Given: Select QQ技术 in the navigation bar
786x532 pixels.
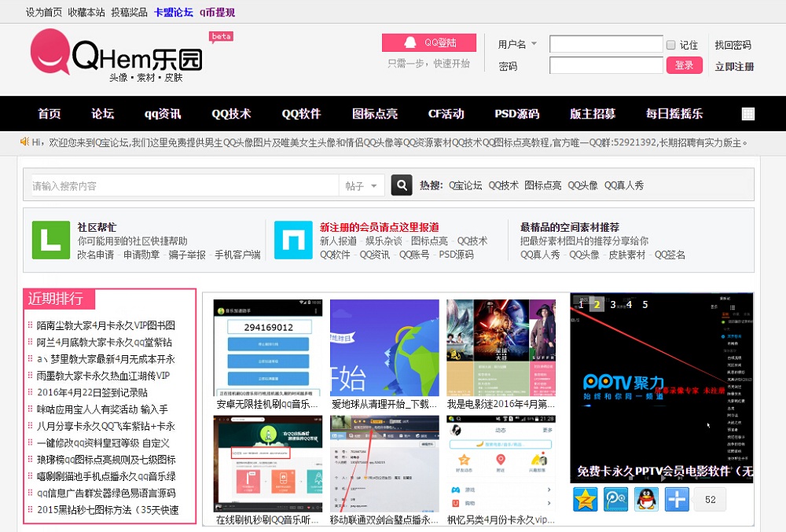Looking at the screenshot, I should point(231,114).
